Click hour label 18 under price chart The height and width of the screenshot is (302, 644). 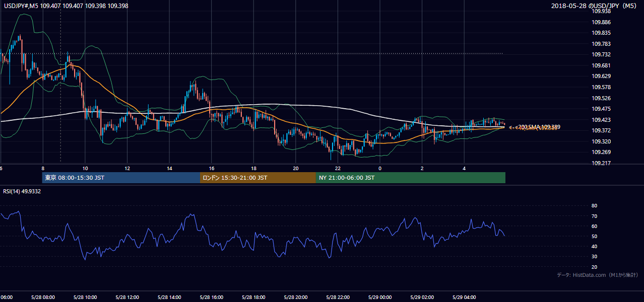point(253,168)
